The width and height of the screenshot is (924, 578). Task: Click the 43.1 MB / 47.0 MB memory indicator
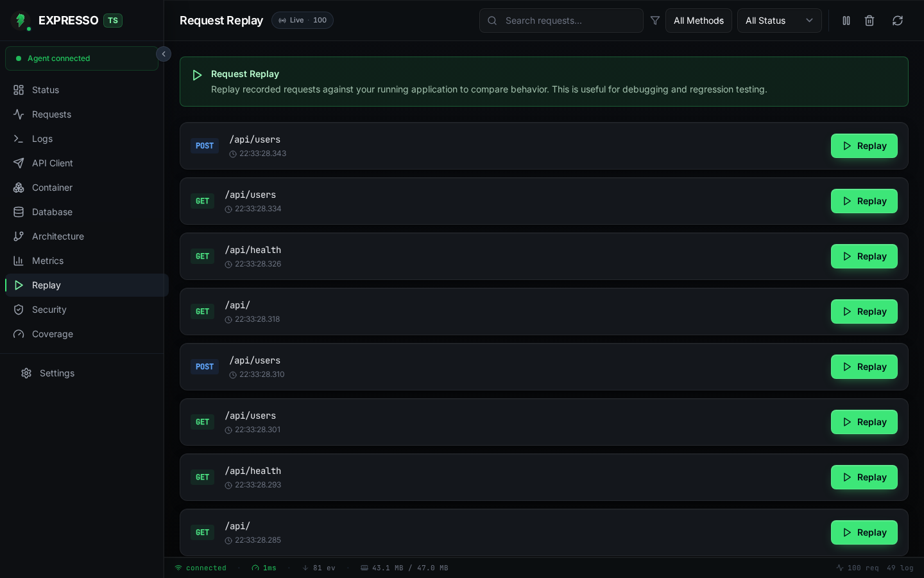coord(404,568)
